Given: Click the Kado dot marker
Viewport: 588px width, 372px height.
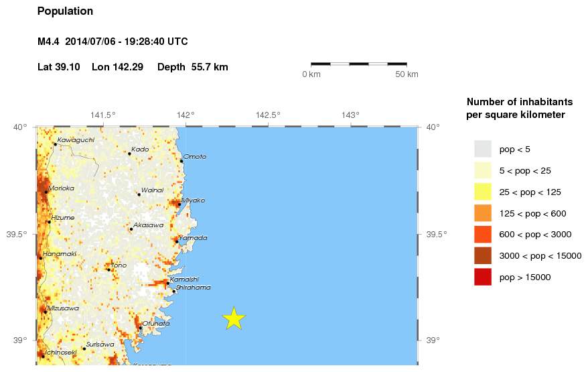Looking at the screenshot, I should (129, 153).
